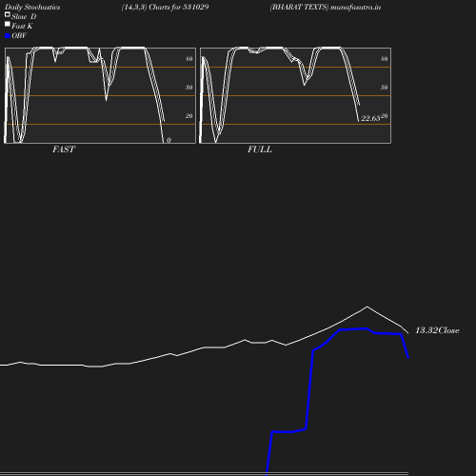Click the munafasutra.in site text
476x476 pixels.
tap(355, 7)
